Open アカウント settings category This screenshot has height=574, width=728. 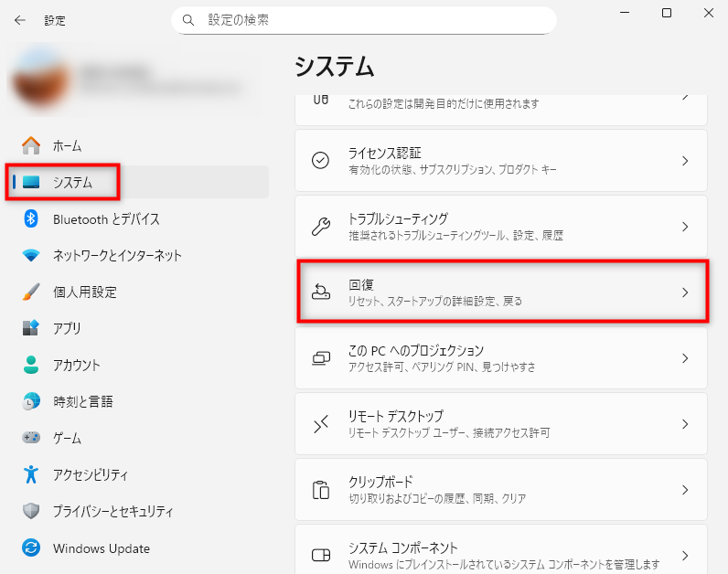coord(76,366)
